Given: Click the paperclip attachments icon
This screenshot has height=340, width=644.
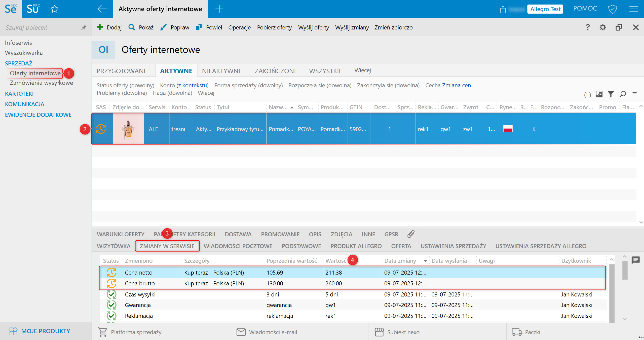Looking at the screenshot, I should pos(411,234).
